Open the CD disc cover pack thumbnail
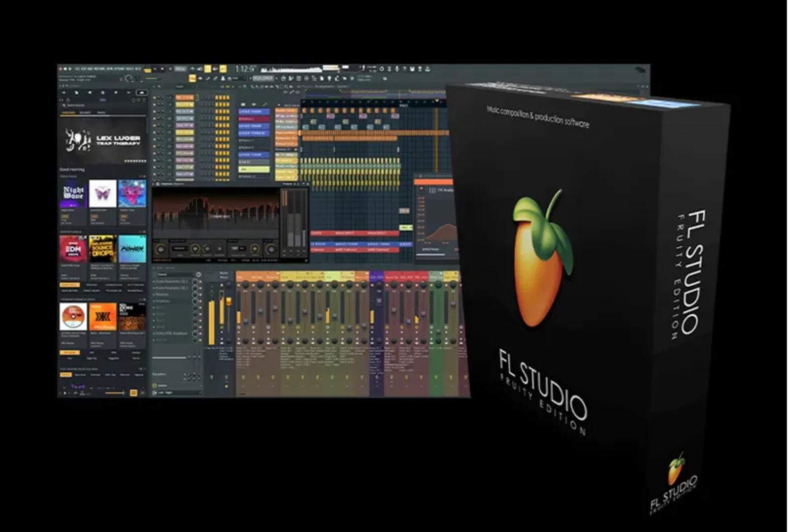The width and height of the screenshot is (788, 532). pos(73,316)
